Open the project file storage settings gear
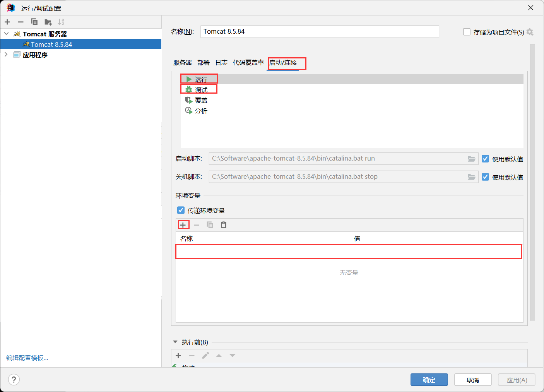The image size is (544, 392). click(530, 32)
